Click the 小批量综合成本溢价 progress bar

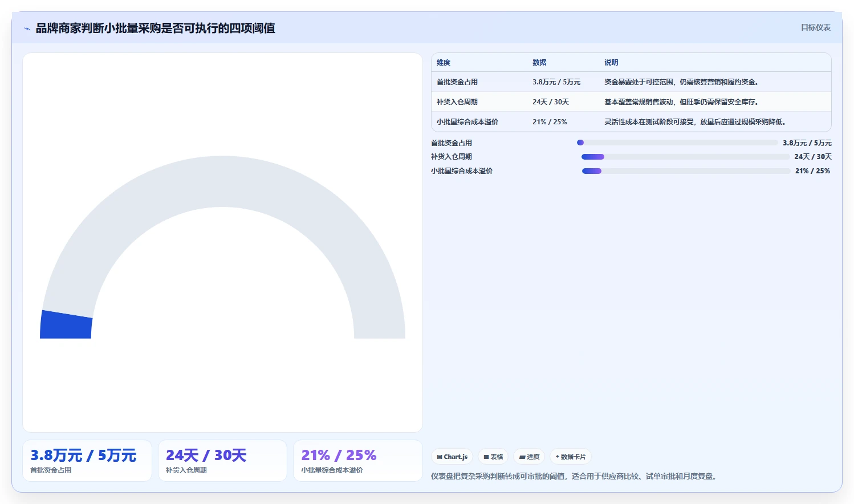coord(686,171)
